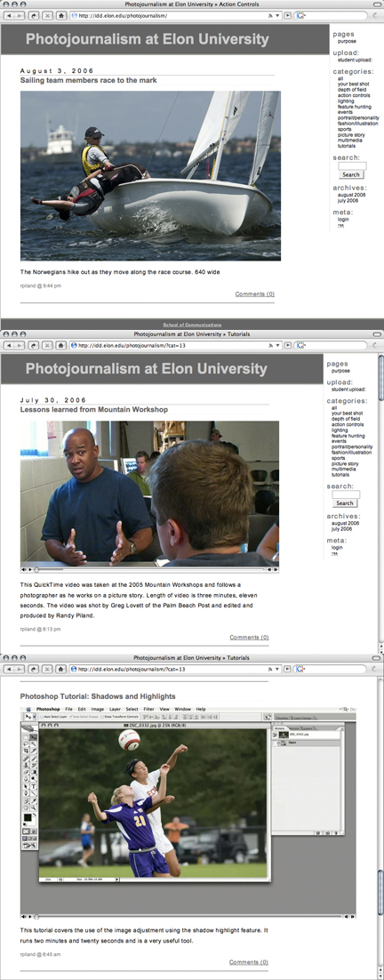Click the home icon in the Mountain Workshop Tutorials window
This screenshot has width=384, height=980.
coord(60,345)
